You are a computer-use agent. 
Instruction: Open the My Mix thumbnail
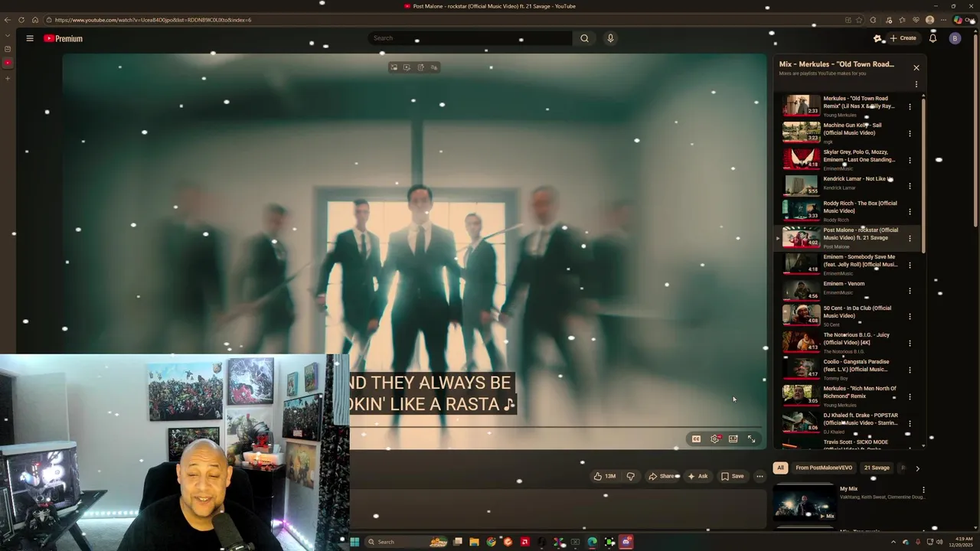point(804,502)
